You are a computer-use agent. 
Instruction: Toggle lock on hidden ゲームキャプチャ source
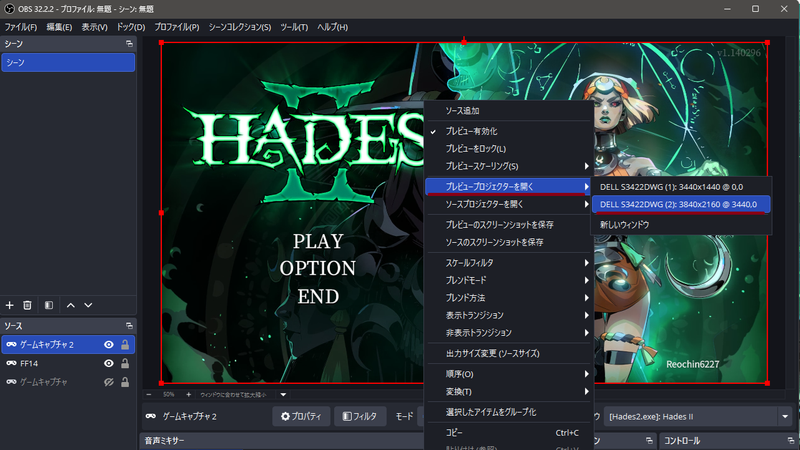(x=125, y=382)
